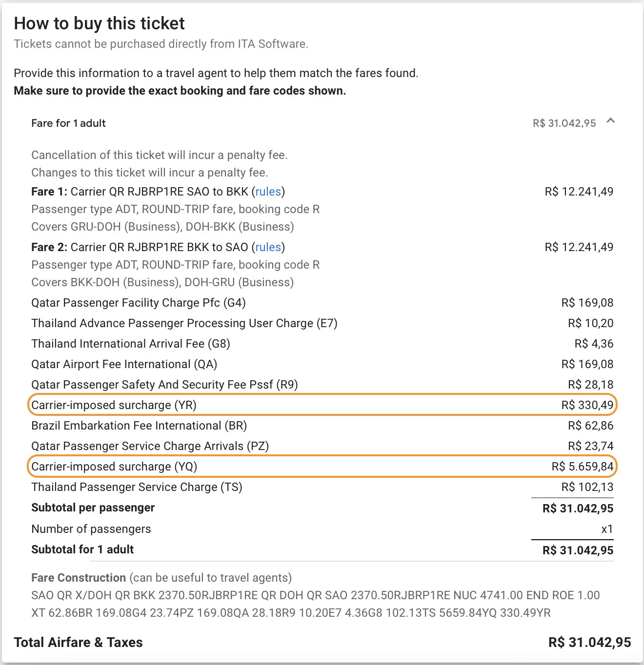Click Qatar Passenger Facility Charge Pfc (G4) row

322,303
